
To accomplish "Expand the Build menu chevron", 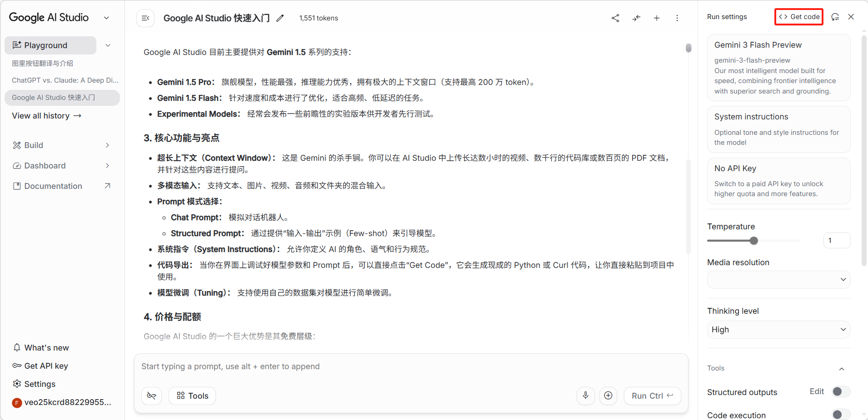I will (x=107, y=145).
